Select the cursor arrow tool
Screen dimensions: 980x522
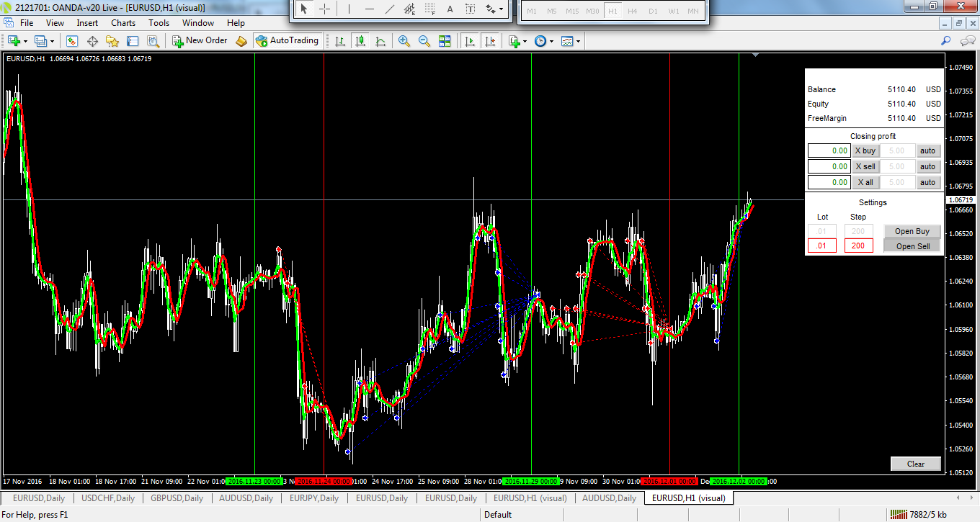(x=304, y=9)
